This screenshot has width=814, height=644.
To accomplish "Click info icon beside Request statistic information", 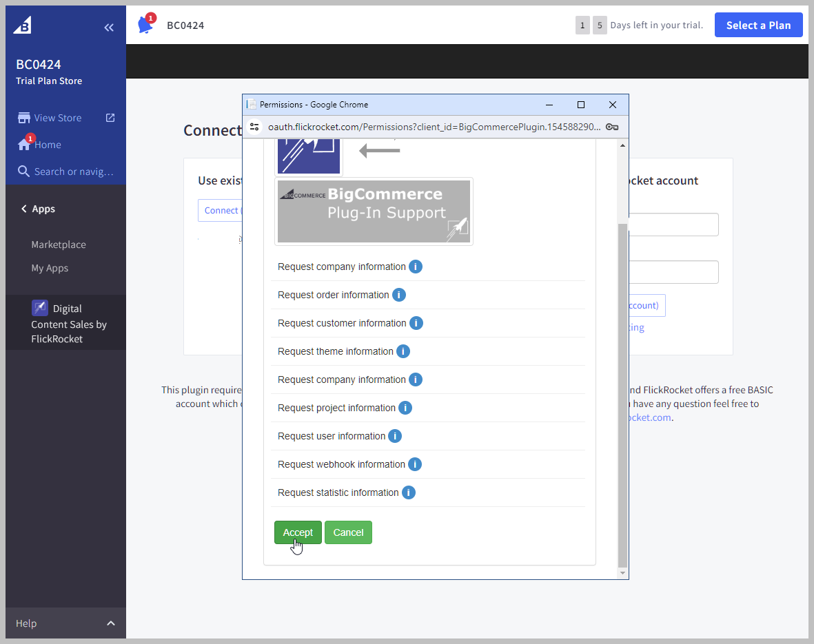I will 409,492.
